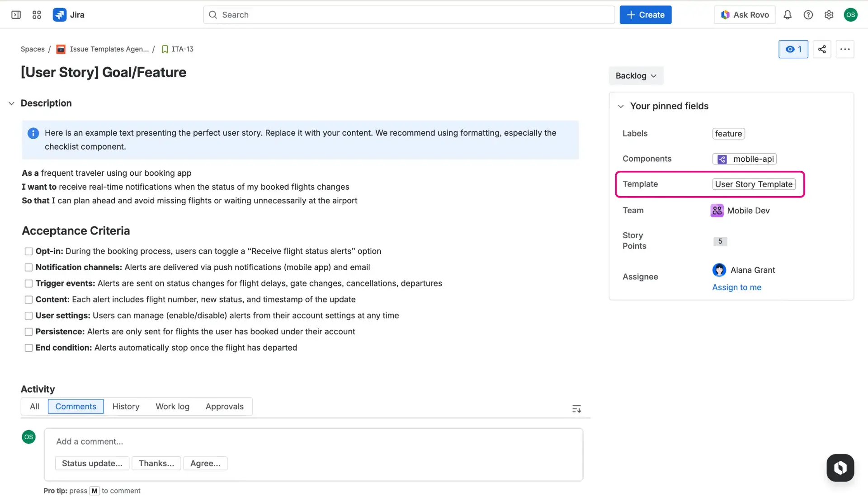Toggle the left sidebar icon
The width and height of the screenshot is (868, 497).
pos(16,14)
